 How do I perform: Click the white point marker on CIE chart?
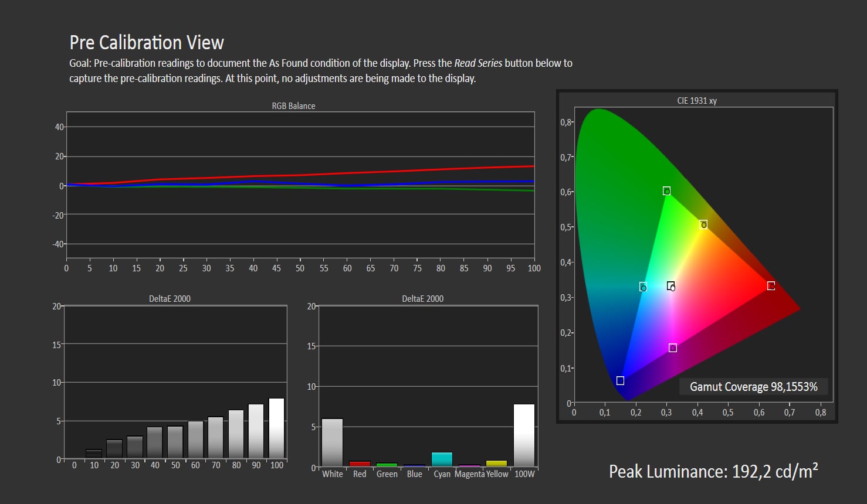(x=670, y=286)
